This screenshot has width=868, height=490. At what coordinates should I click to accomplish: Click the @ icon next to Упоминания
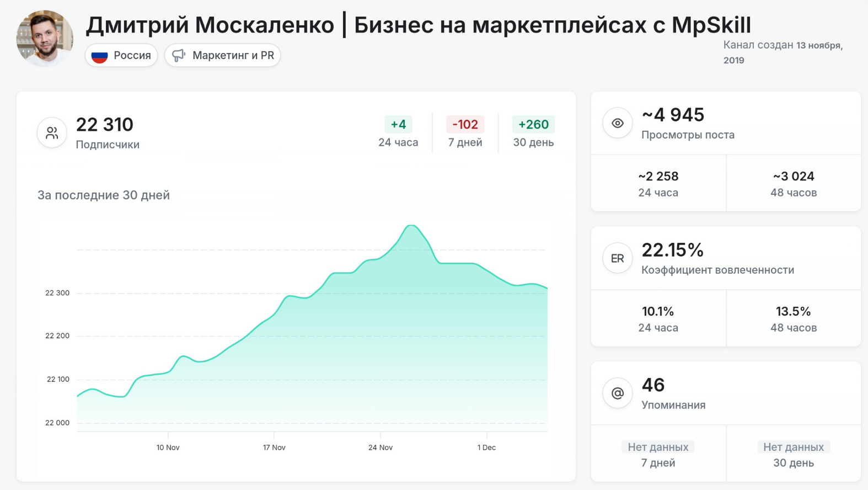click(x=617, y=393)
